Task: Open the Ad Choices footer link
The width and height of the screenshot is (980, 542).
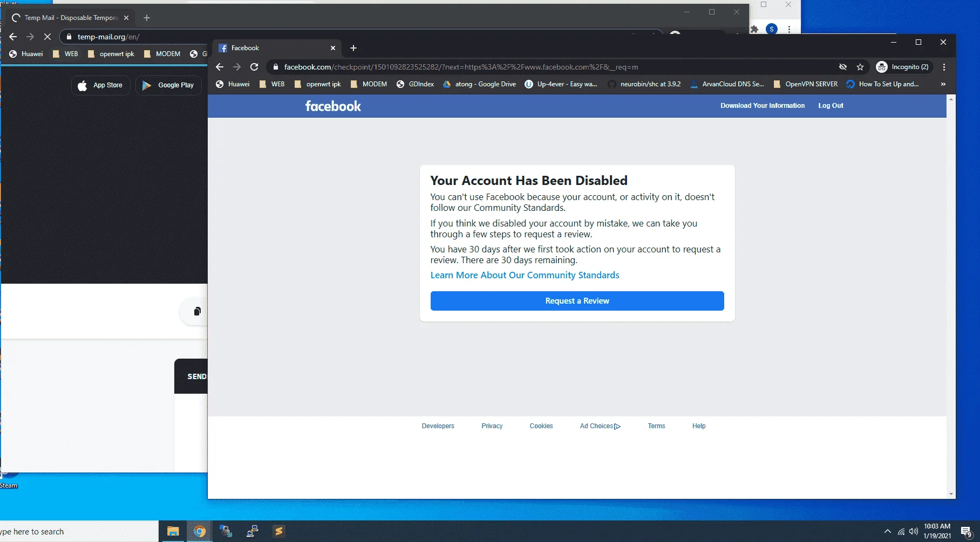Action: tap(600, 426)
